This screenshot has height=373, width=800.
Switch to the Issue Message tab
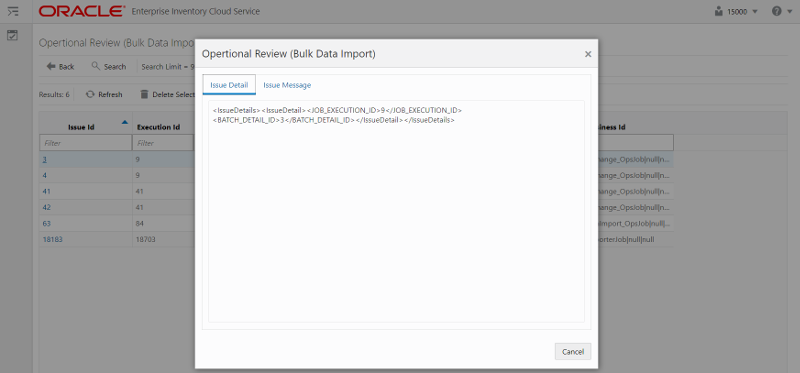[x=287, y=85]
